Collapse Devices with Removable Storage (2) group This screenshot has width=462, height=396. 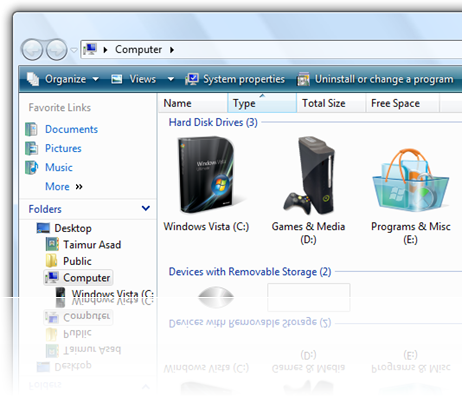tap(250, 272)
